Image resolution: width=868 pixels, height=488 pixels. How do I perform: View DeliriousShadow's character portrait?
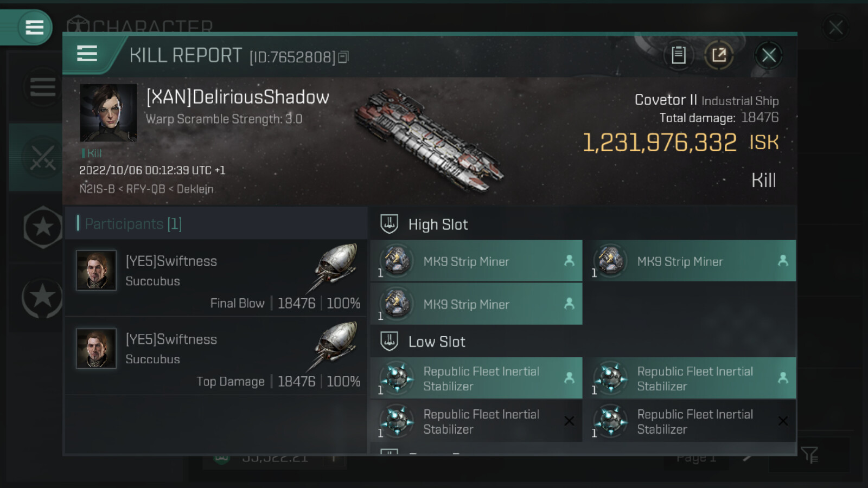(108, 113)
